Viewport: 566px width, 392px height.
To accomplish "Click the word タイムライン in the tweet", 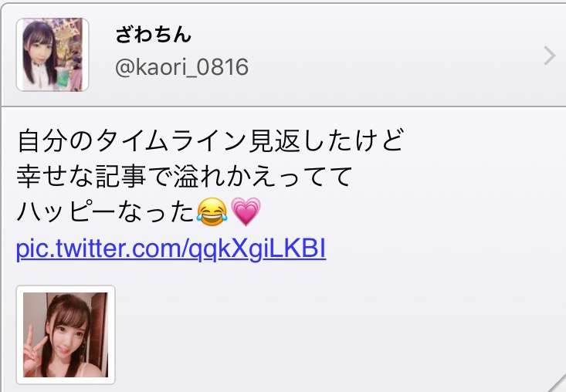I will (171, 140).
